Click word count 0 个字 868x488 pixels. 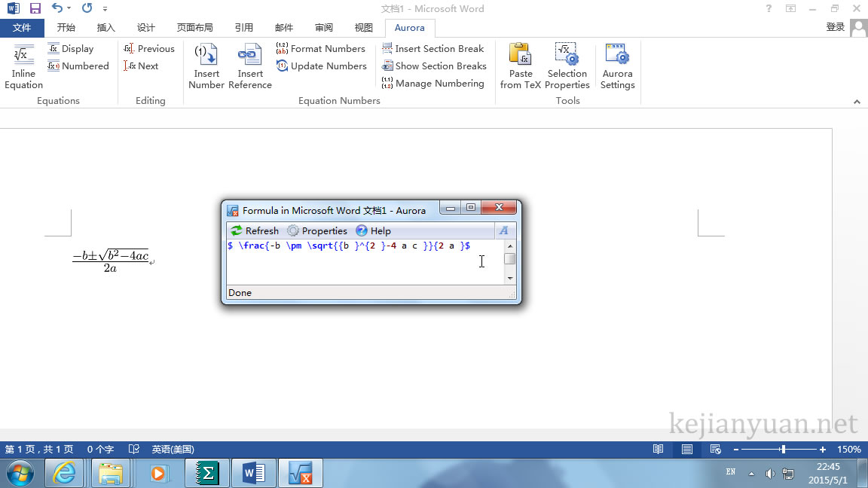tap(100, 450)
